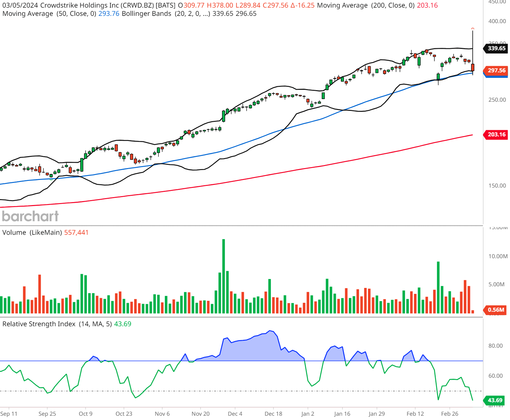Click the 150.00 price axis label
Image resolution: width=510 pixels, height=420 pixels.
(497, 186)
